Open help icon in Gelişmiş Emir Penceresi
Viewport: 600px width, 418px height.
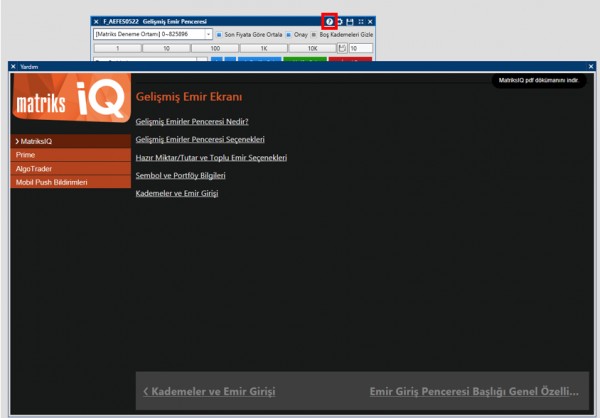(x=329, y=21)
